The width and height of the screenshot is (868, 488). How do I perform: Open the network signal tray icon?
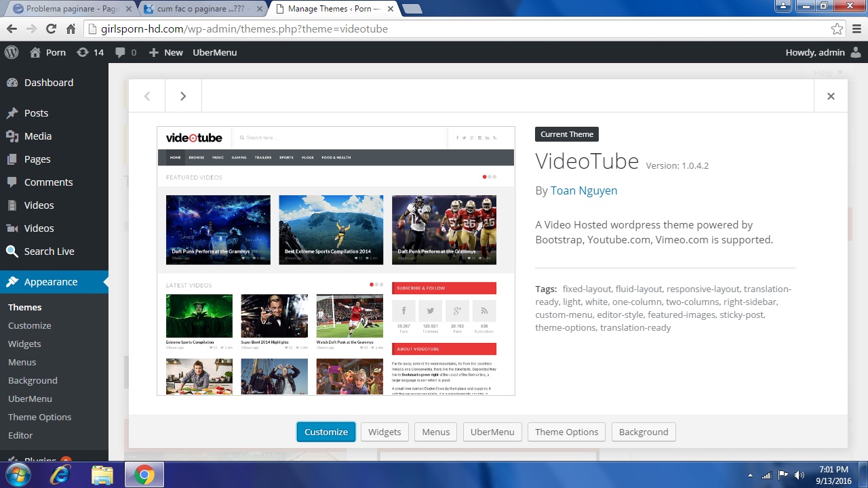point(767,475)
